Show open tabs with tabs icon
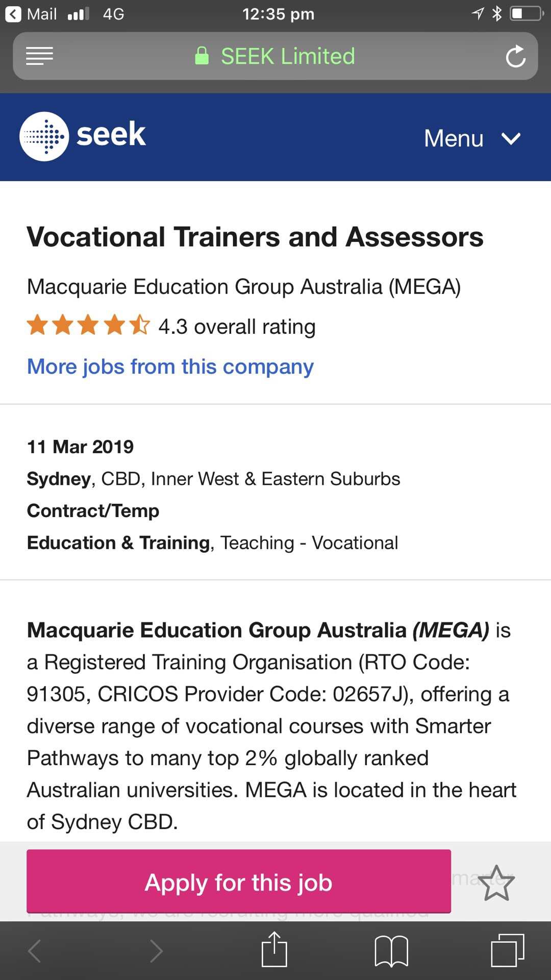This screenshot has width=551, height=980. pyautogui.click(x=508, y=950)
